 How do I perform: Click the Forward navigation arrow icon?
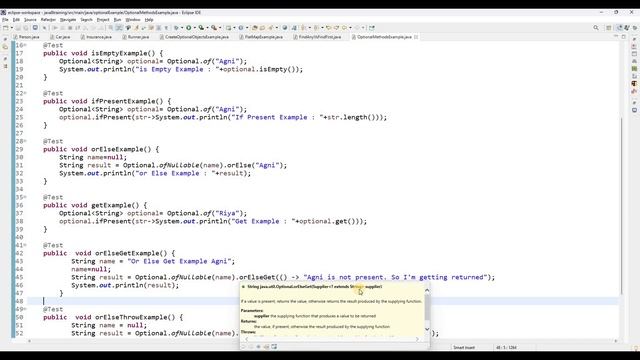(x=357, y=28)
